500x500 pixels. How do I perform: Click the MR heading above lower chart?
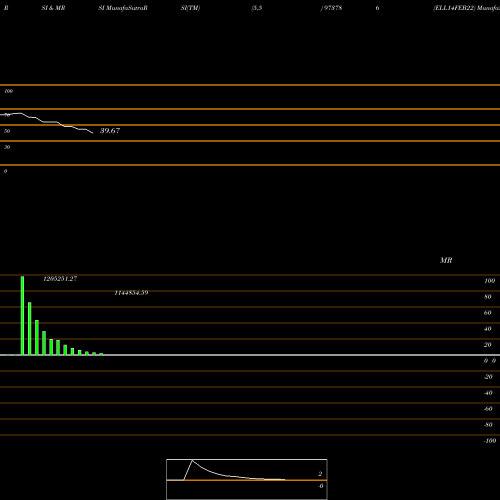pyautogui.click(x=446, y=260)
